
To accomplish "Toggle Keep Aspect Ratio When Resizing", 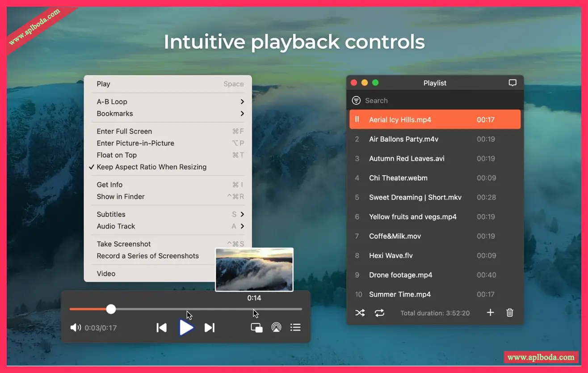I will [x=151, y=167].
